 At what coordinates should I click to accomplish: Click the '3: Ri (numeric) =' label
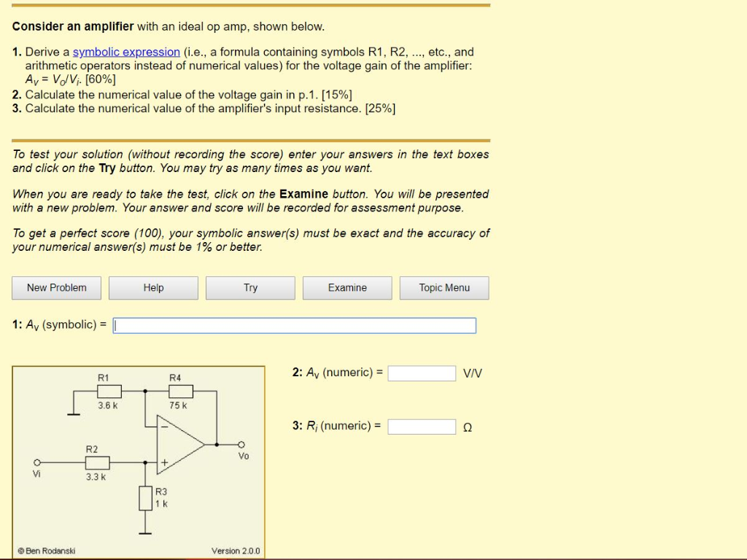(x=337, y=426)
